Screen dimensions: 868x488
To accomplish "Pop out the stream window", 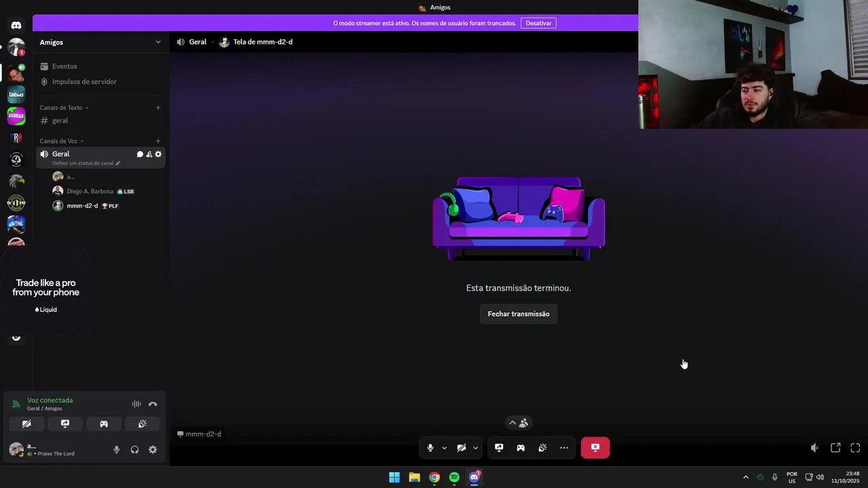I will pos(835,448).
